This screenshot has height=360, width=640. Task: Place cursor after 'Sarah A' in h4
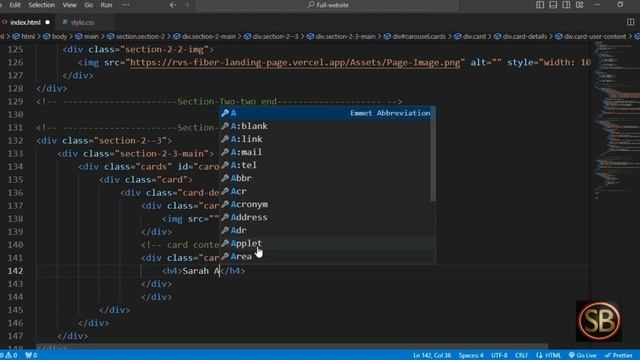pyautogui.click(x=220, y=271)
